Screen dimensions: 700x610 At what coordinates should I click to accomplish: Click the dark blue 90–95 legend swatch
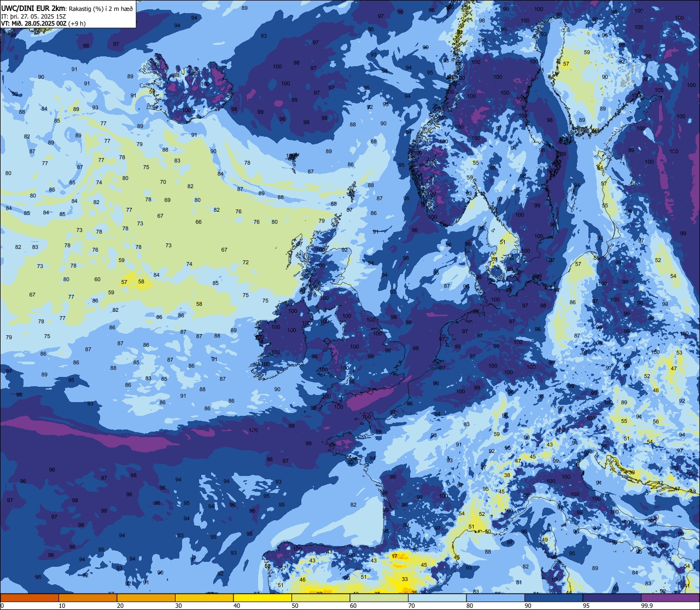click(x=553, y=598)
